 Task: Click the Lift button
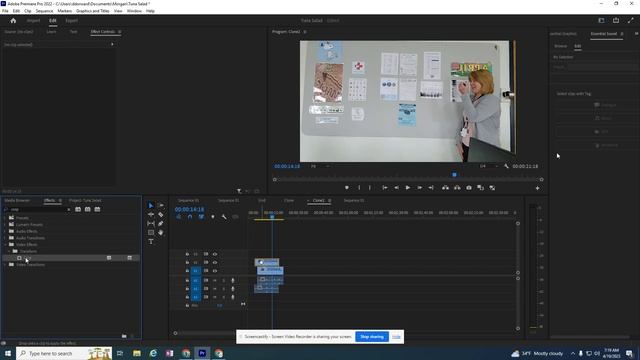[x=445, y=188]
